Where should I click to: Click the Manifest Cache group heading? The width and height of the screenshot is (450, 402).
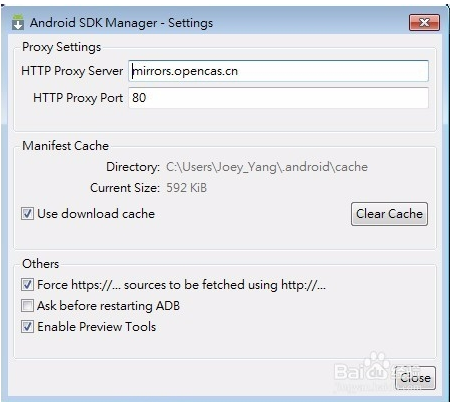(x=65, y=146)
